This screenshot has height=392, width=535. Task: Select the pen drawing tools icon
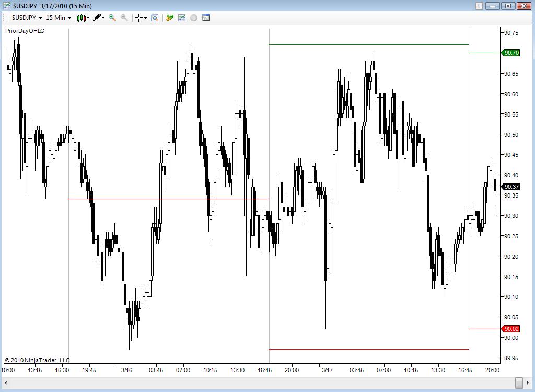point(97,18)
